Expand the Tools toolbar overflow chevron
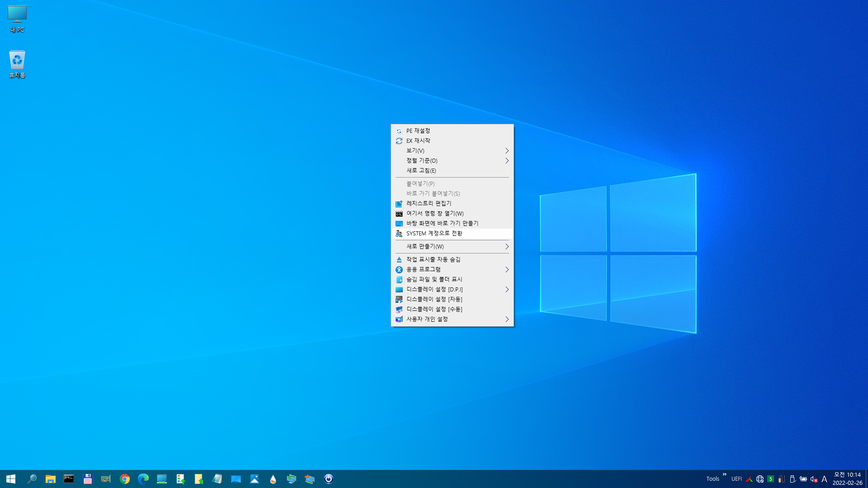The height and width of the screenshot is (488, 868). tap(724, 474)
